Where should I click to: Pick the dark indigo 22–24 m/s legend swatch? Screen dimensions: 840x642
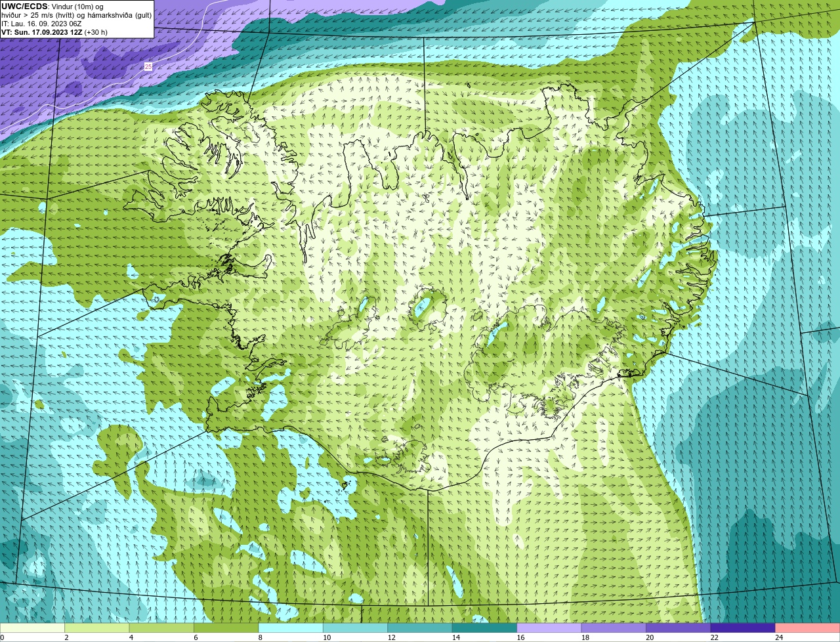743,628
